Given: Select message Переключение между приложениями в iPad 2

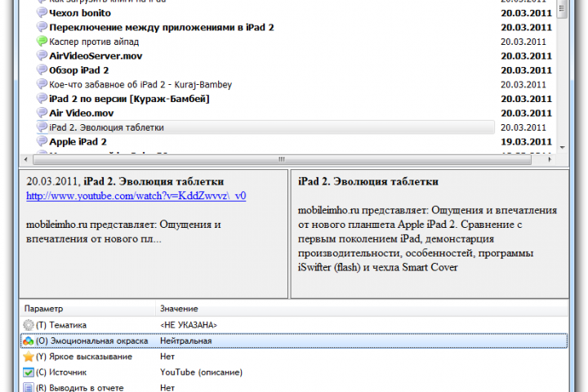Looking at the screenshot, I should point(161,28).
